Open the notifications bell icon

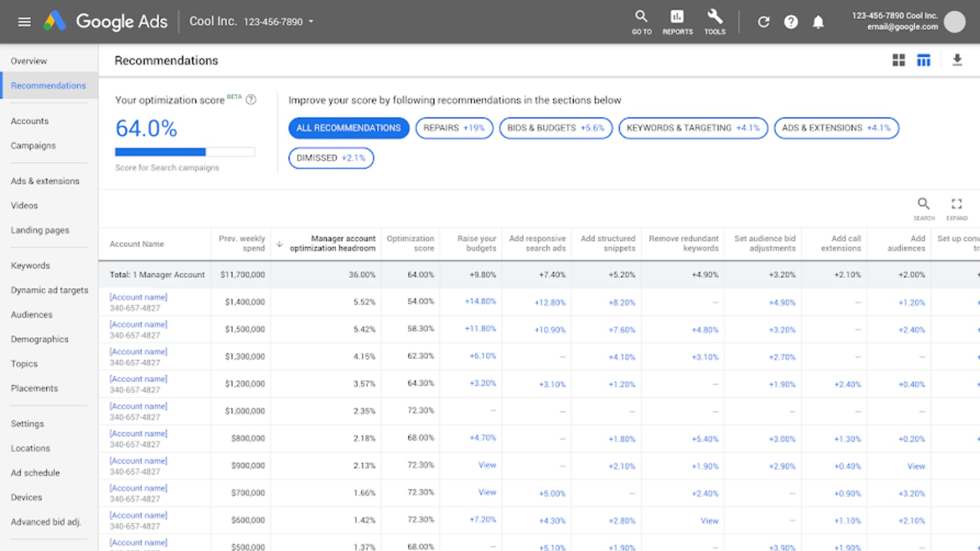coord(818,22)
